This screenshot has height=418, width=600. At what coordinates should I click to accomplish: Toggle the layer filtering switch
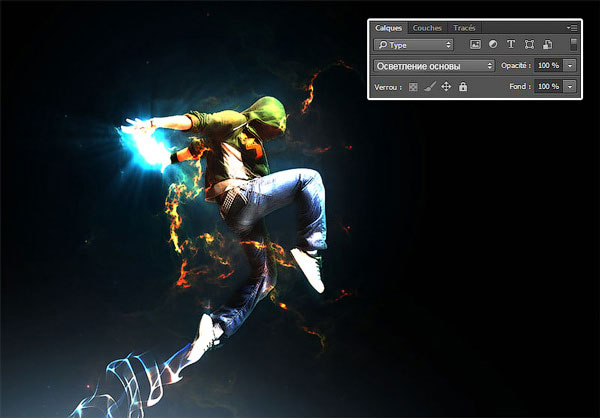tap(573, 44)
